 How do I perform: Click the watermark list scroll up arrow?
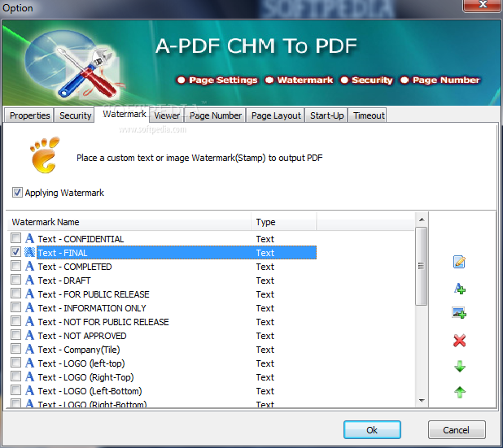(x=422, y=220)
